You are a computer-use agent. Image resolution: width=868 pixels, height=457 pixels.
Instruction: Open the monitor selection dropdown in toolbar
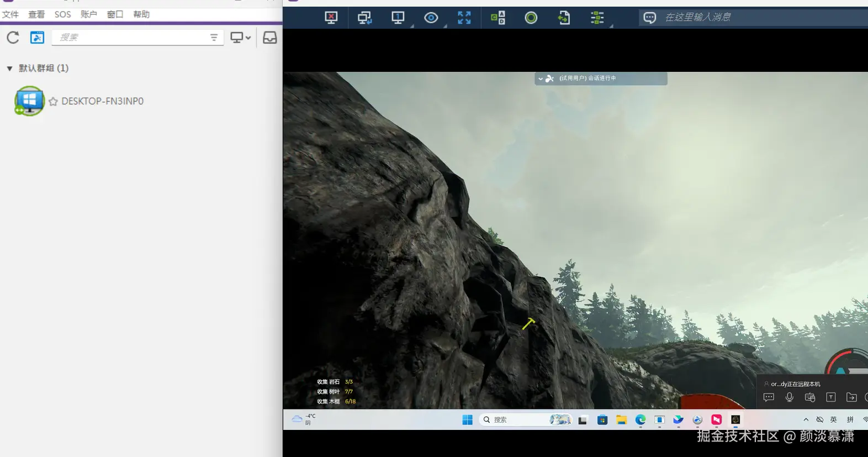(398, 18)
